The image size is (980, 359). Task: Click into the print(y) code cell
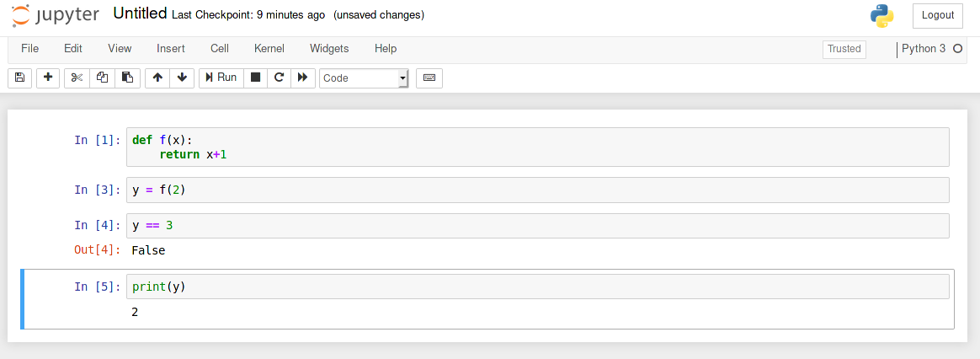coord(537,287)
